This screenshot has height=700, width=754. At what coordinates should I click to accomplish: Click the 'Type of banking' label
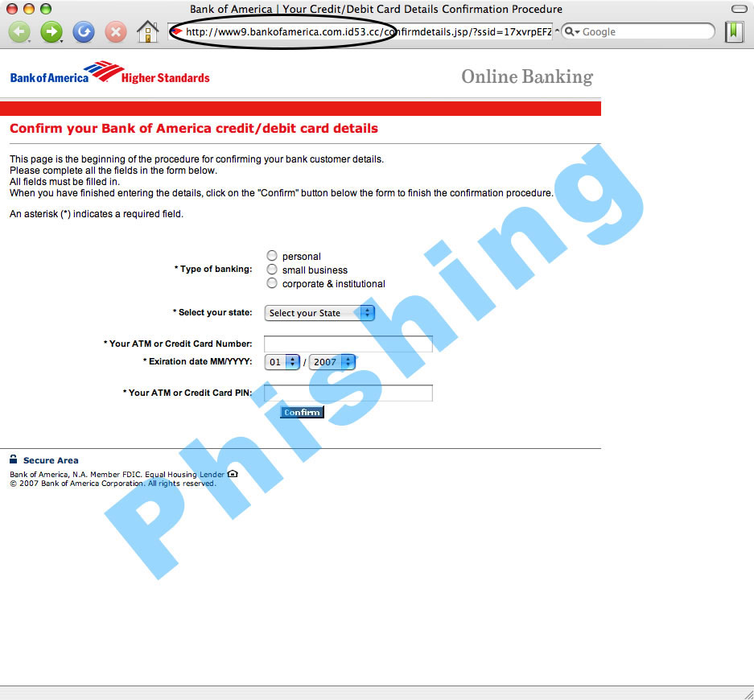(x=213, y=269)
